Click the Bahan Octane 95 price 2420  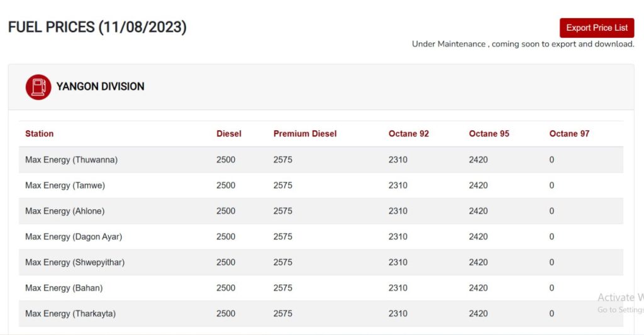478,288
